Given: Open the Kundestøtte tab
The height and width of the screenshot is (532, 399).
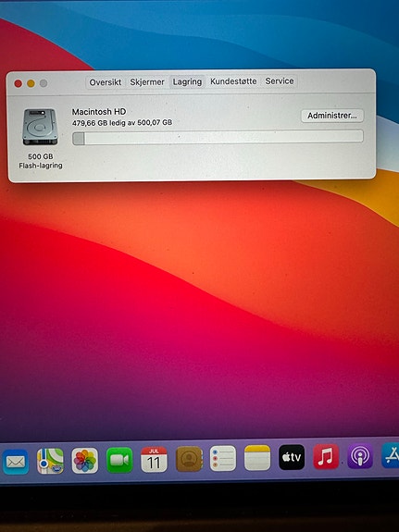Looking at the screenshot, I should coord(233,81).
